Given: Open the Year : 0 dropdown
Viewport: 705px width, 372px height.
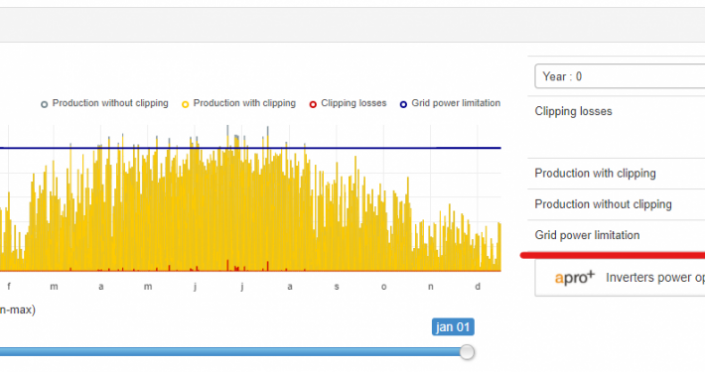Looking at the screenshot, I should coord(620,76).
